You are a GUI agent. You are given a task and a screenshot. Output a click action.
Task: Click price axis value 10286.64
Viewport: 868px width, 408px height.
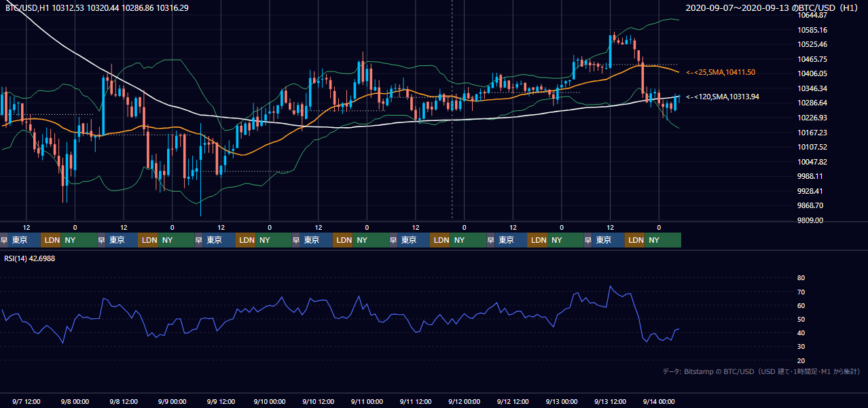point(812,103)
